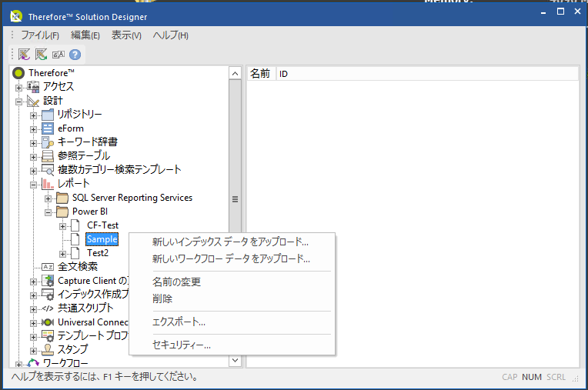The height and width of the screenshot is (390, 588).
Task: Click the アクセス users icon
Action: point(33,87)
